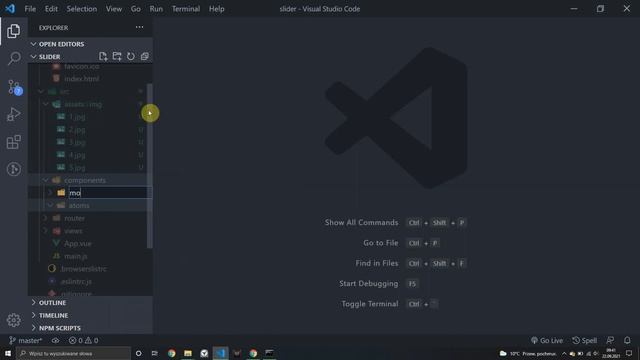Open the Git Graph icon in activity bar

pyautogui.click(x=13, y=169)
